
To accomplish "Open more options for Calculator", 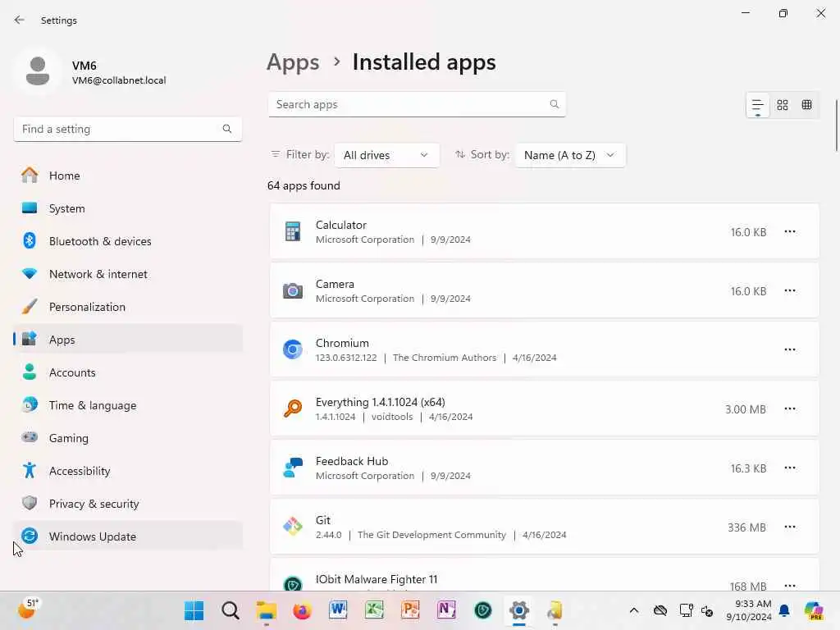I will [790, 231].
